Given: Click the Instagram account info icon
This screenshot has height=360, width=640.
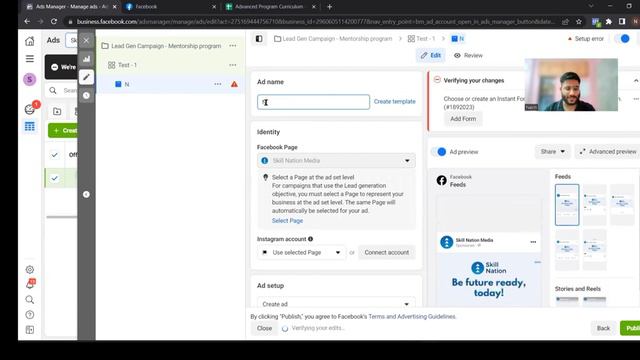Looking at the screenshot, I should [x=311, y=239].
